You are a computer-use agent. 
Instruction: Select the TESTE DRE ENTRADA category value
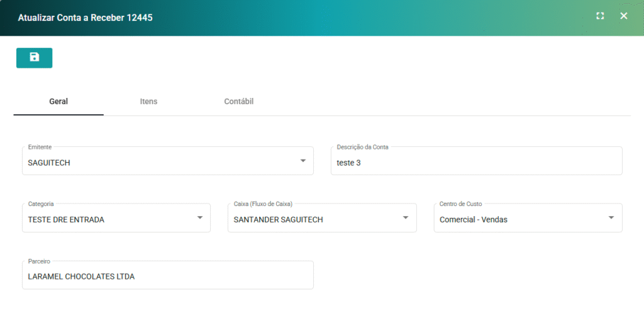tap(66, 220)
